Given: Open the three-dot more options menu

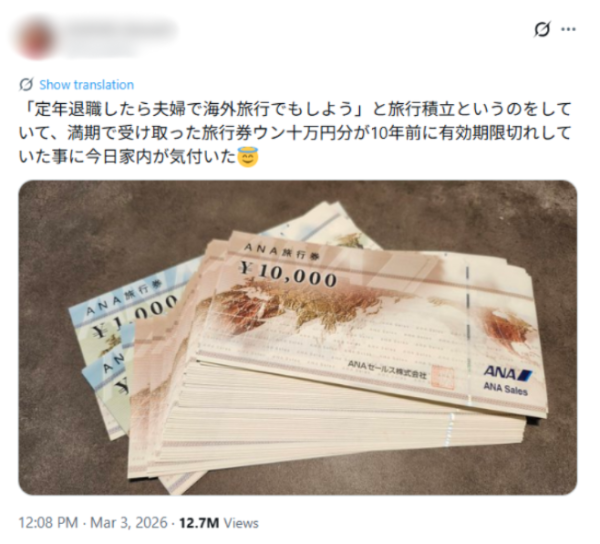Looking at the screenshot, I should [568, 29].
